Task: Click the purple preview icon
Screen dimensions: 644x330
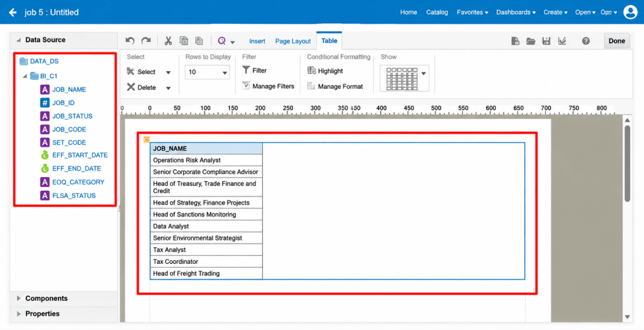Action: (222, 41)
